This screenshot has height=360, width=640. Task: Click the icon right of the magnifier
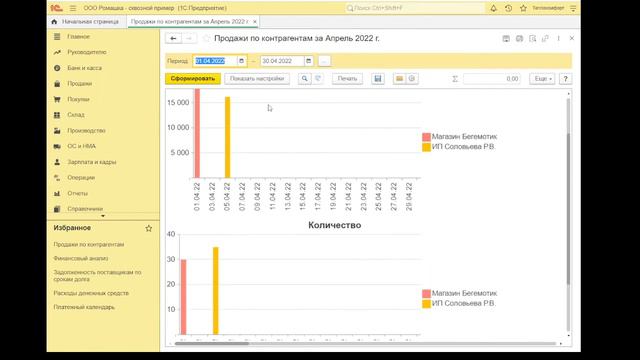click(x=318, y=78)
